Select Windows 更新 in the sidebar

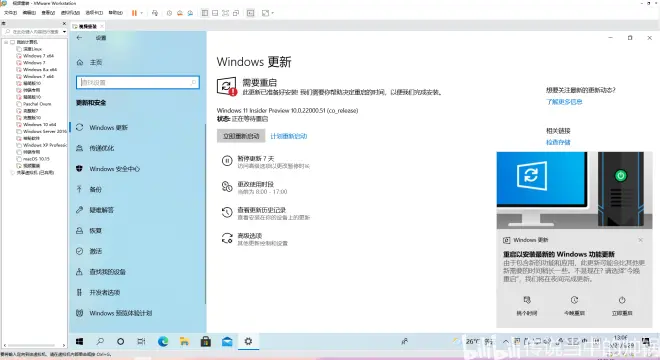pyautogui.click(x=108, y=128)
